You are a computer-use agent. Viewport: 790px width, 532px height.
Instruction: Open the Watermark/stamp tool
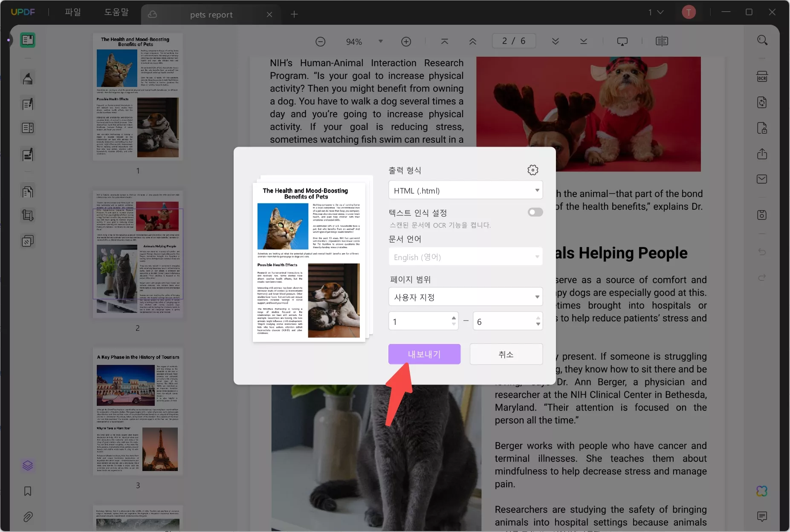28,241
